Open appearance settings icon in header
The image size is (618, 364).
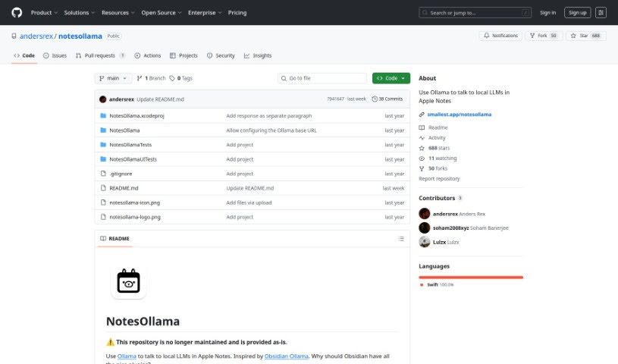coord(601,13)
